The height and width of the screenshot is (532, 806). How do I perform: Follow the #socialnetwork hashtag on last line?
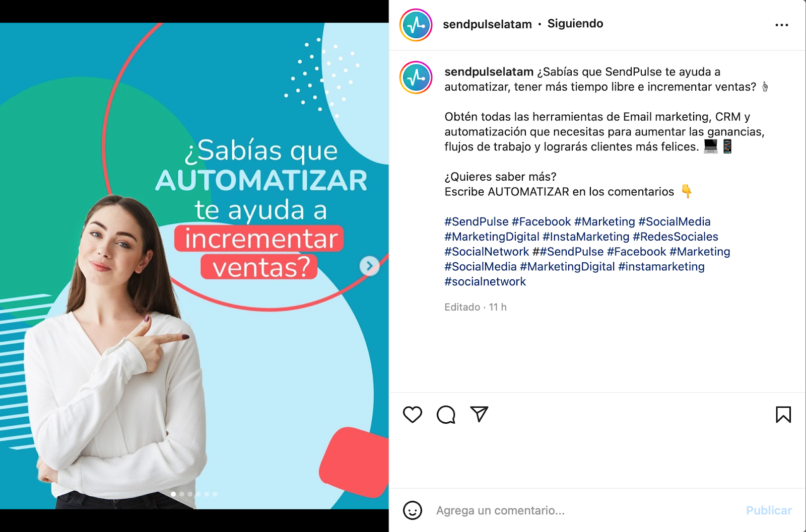485,281
